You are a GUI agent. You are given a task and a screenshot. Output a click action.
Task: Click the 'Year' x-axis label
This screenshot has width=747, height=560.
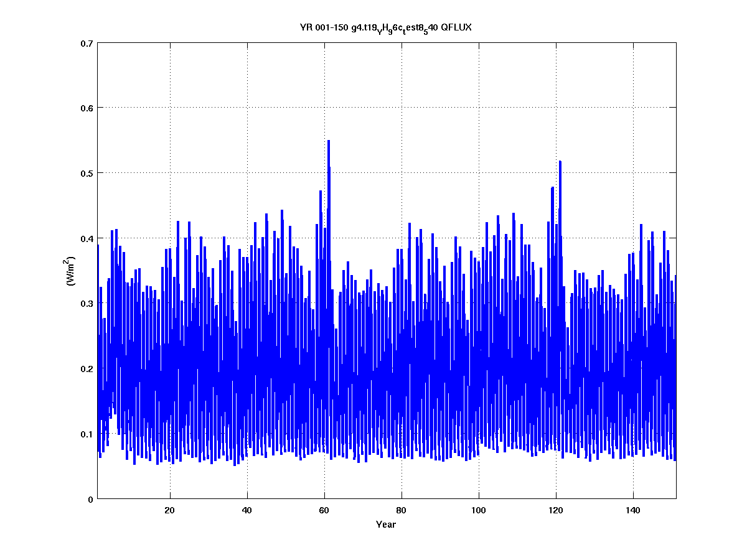pos(385,525)
